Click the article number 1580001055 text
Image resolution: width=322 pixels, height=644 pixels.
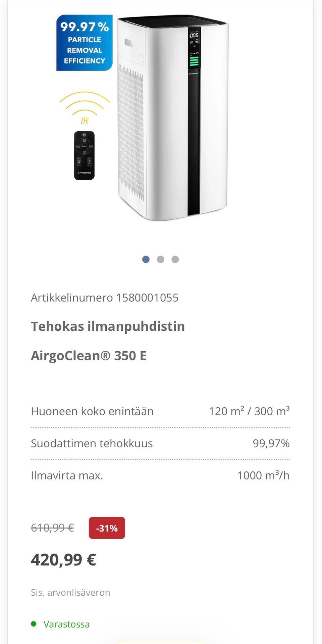pos(105,297)
